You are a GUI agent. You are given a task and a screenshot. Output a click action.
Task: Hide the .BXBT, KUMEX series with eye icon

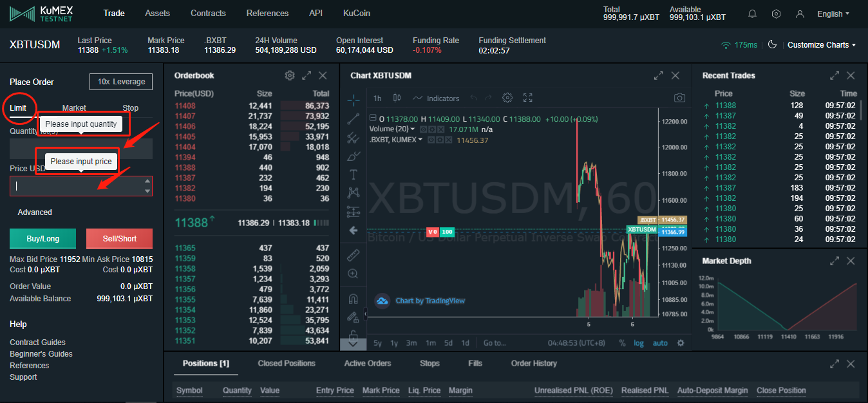click(431, 140)
